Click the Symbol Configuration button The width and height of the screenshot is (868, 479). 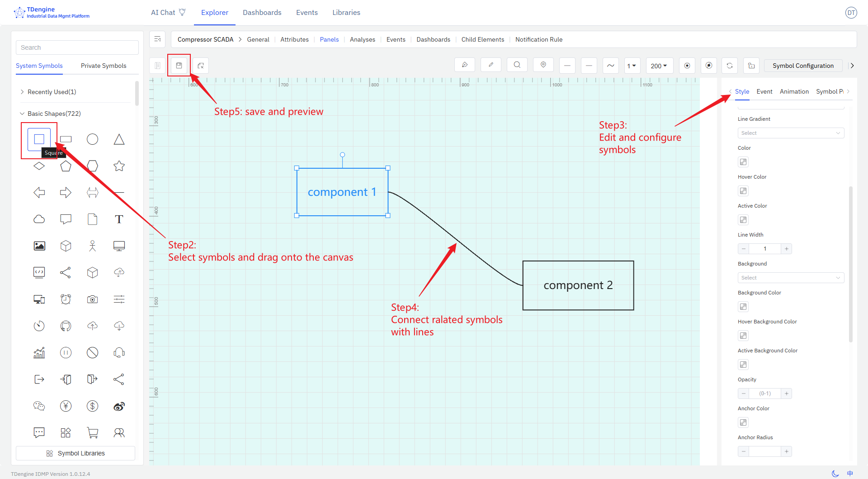pyautogui.click(x=802, y=65)
